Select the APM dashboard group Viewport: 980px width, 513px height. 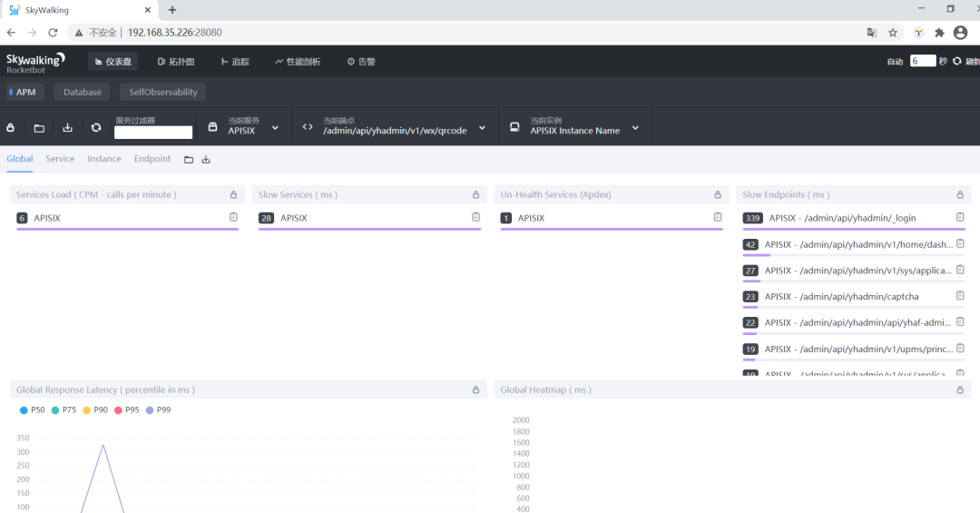coord(25,92)
